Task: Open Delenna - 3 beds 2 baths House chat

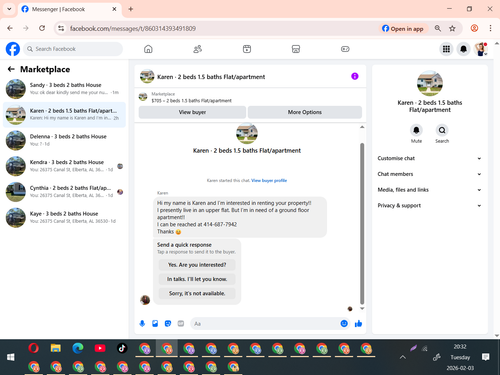Action: 64,140
